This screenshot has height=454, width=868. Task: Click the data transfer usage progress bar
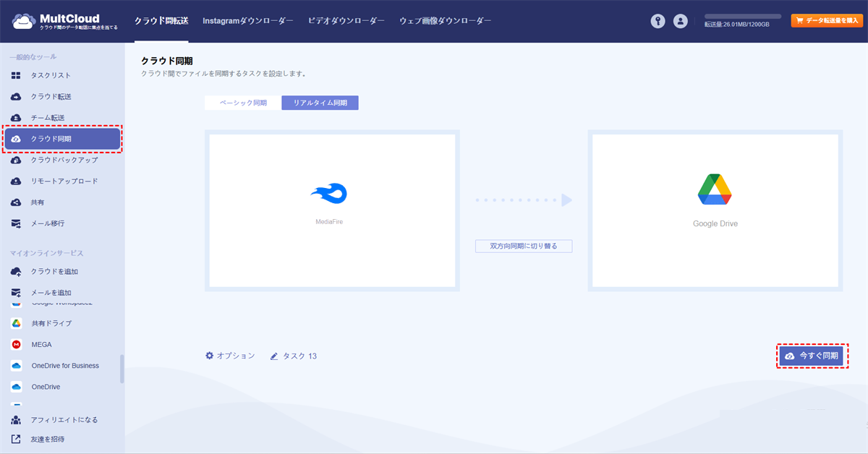pyautogui.click(x=743, y=16)
